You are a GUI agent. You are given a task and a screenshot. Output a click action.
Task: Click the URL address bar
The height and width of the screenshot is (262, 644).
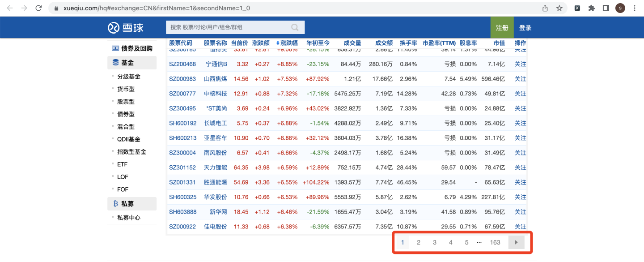pos(295,8)
